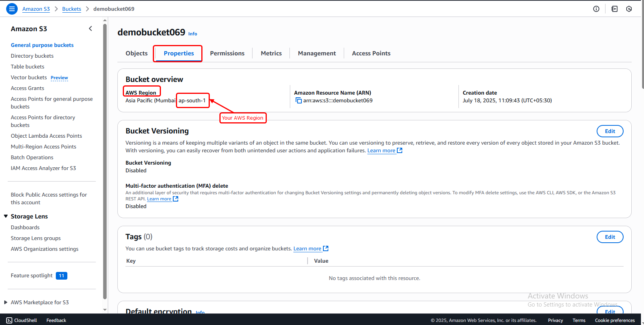This screenshot has height=325, width=644.
Task: Click Edit in Default encryption section
Action: 610,310
